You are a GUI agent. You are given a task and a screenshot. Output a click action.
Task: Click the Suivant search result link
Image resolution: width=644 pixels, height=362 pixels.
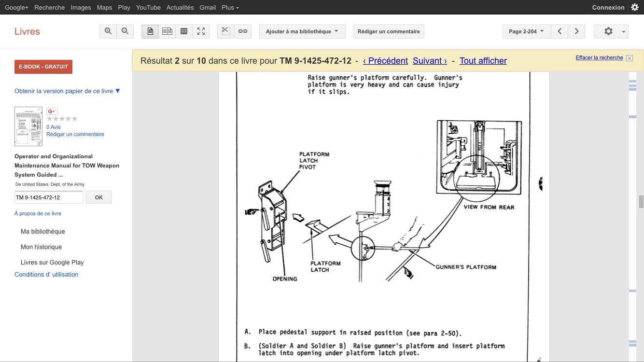[430, 61]
